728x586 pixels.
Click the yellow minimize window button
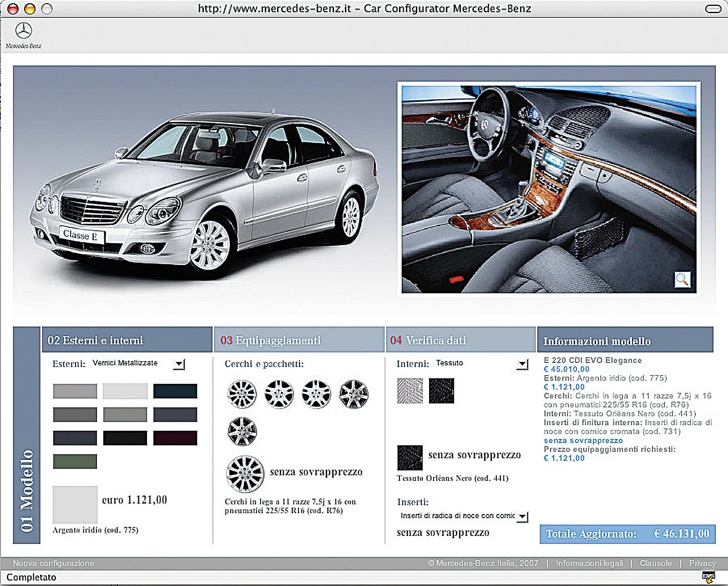pyautogui.click(x=30, y=9)
